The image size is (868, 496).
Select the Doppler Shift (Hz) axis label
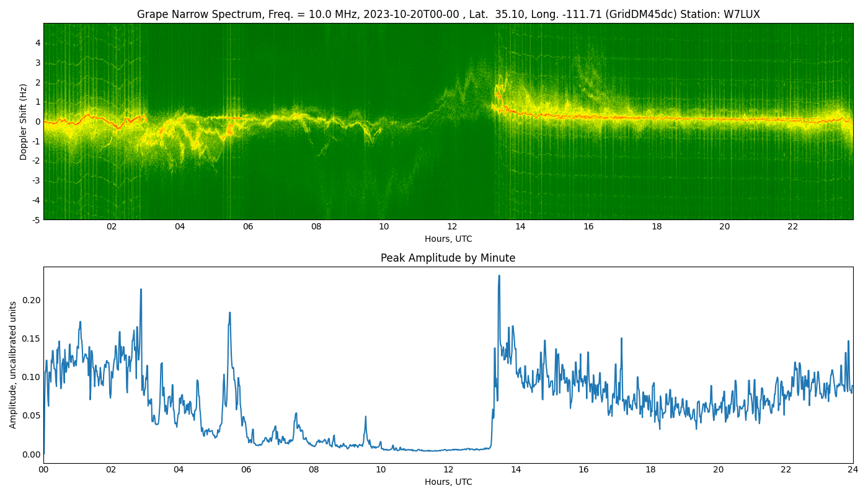click(24, 122)
